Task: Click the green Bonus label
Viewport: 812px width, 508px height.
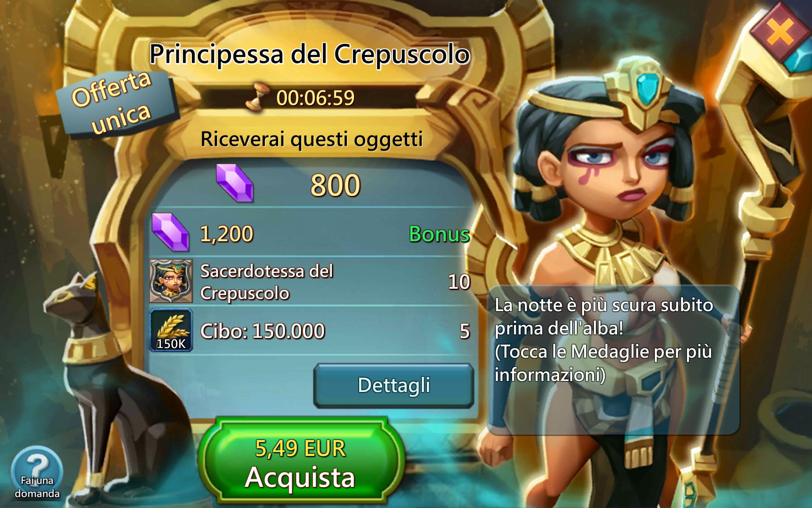Action: pos(439,234)
